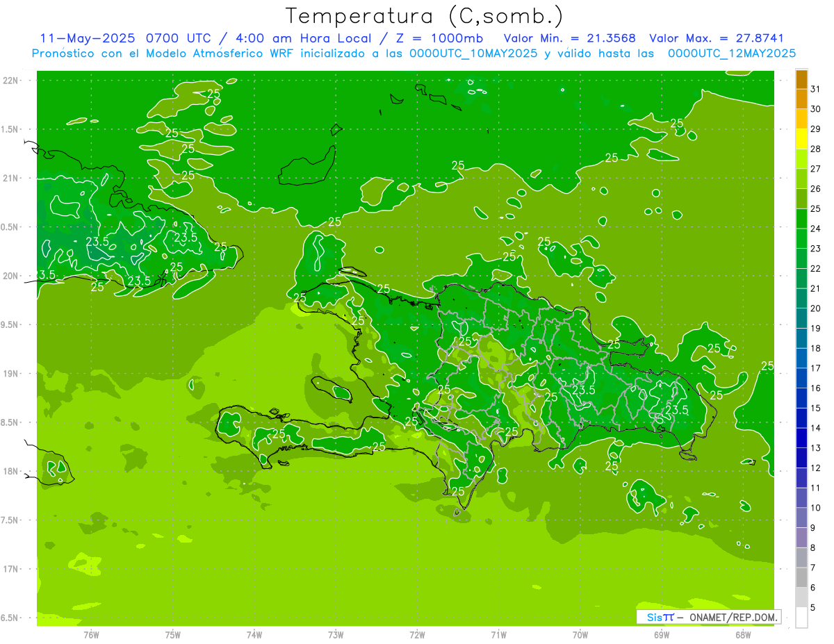Pick the white legend swatch below 5

(x=802, y=617)
